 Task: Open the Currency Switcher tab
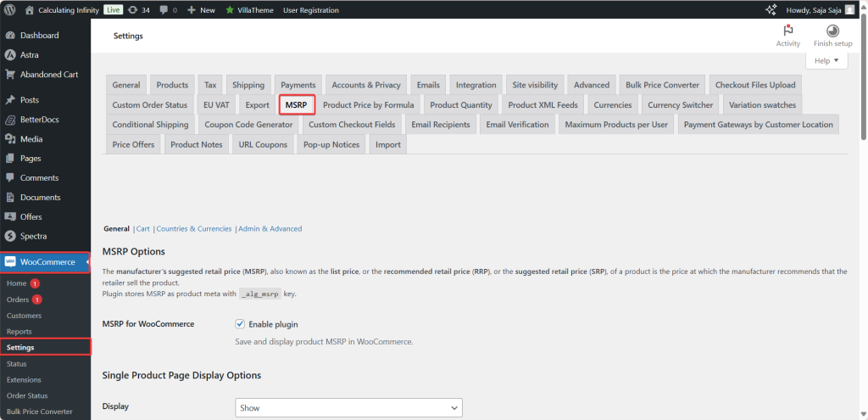click(x=681, y=104)
